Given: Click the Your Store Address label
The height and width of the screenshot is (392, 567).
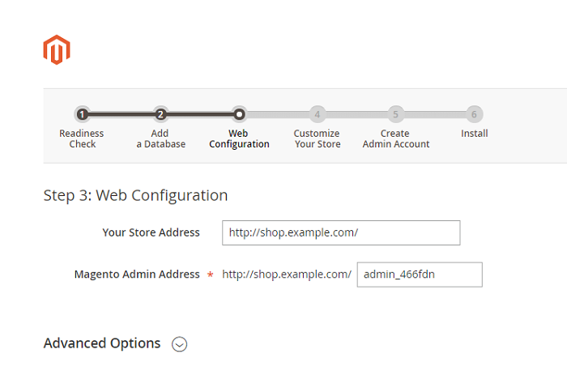Looking at the screenshot, I should coord(151,232).
